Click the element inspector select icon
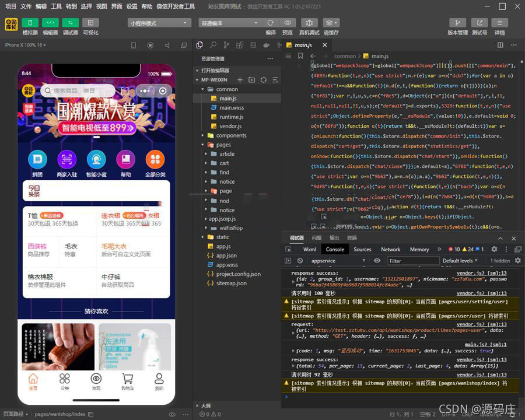The width and height of the screenshot is (525, 420). coord(288,249)
